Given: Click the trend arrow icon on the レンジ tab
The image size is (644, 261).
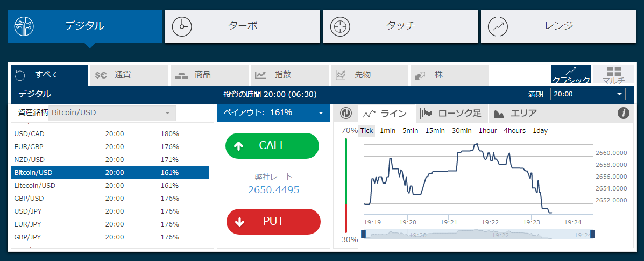Looking at the screenshot, I should click(498, 26).
